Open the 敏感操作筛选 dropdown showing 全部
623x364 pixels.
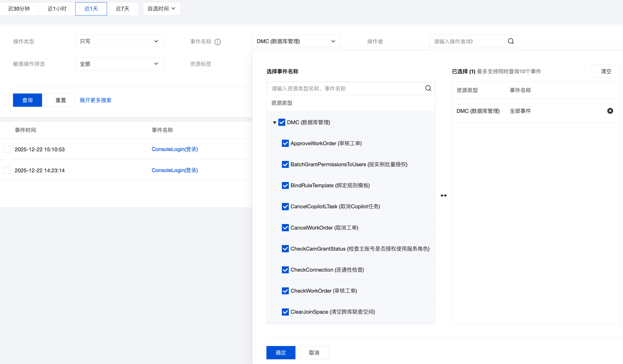119,64
